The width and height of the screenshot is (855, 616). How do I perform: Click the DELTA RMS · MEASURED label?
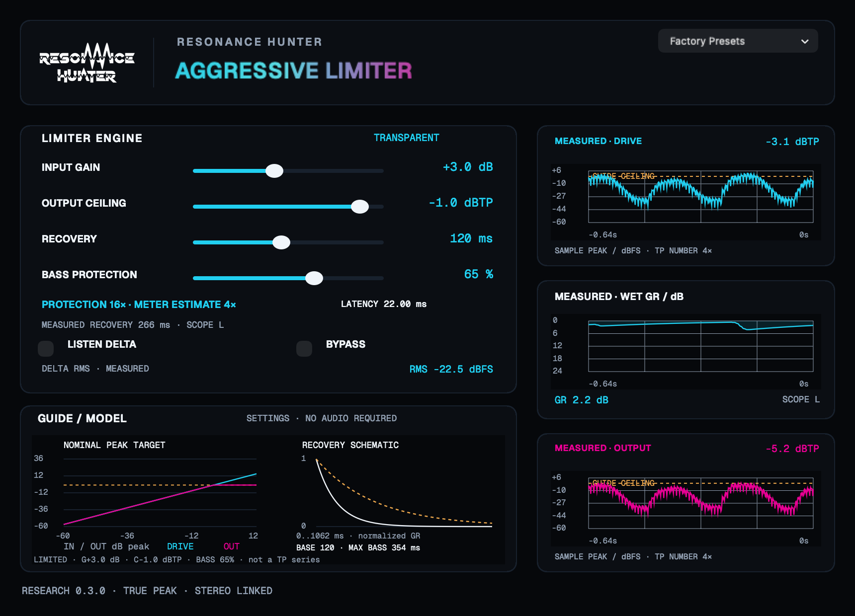[95, 369]
